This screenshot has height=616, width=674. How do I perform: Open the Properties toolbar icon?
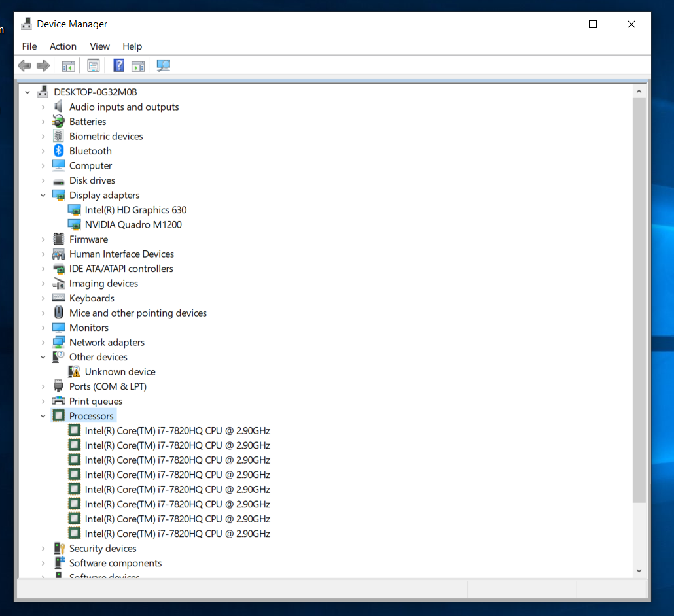(94, 65)
